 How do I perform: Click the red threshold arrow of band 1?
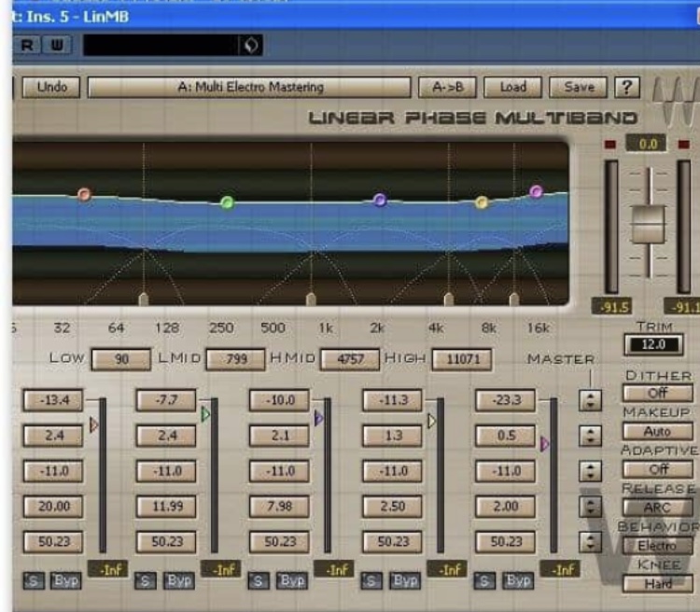point(93,425)
